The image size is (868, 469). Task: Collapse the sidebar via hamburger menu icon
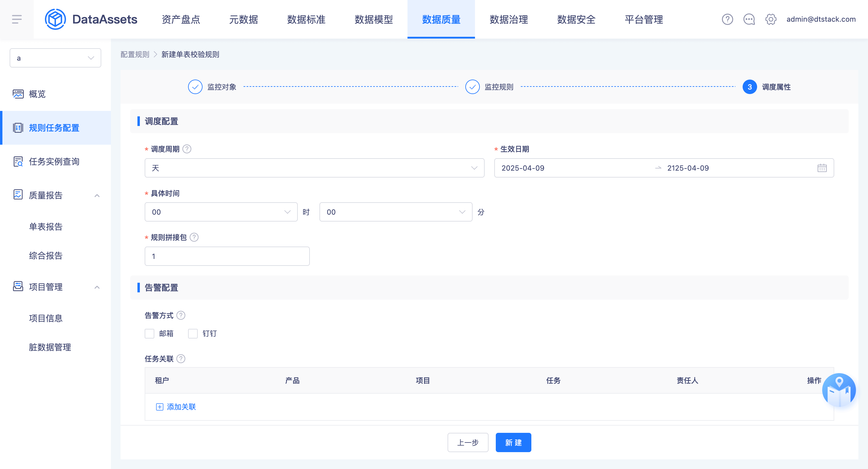(17, 19)
